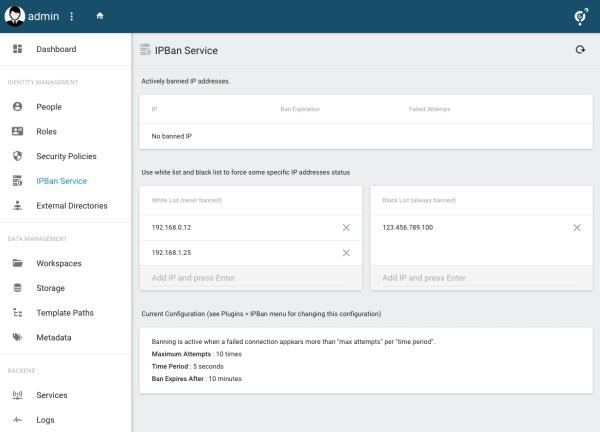Open the admin three-dot menu
Image resolution: width=600 pixels, height=432 pixels.
pos(72,16)
